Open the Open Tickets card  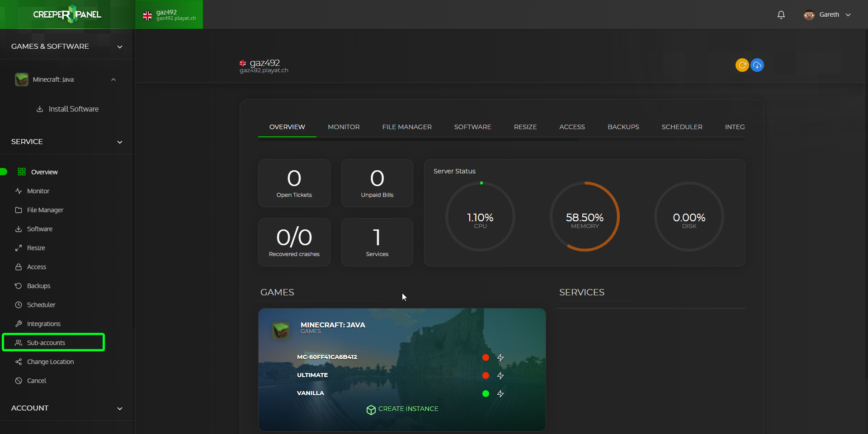pos(294,183)
